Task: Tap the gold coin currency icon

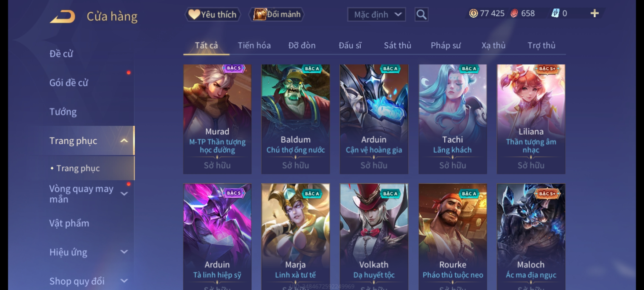Action: coord(473,13)
